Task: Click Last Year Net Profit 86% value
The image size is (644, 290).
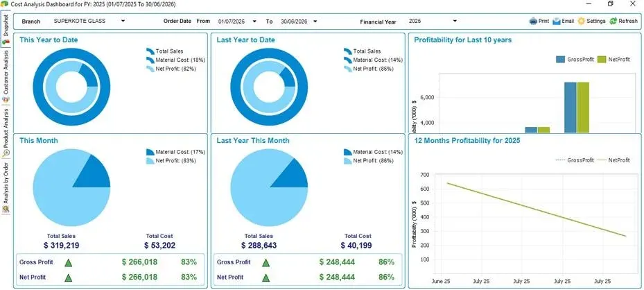Action: tap(386, 278)
